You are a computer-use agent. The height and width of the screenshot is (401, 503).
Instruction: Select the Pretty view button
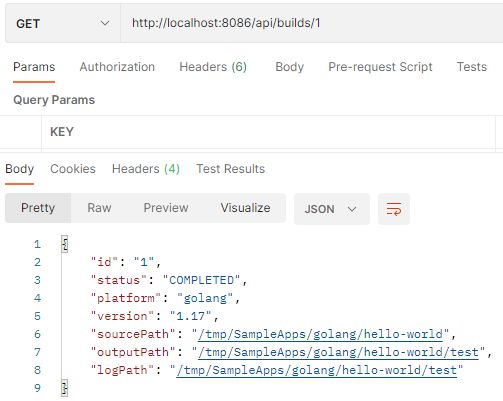pyautogui.click(x=38, y=208)
